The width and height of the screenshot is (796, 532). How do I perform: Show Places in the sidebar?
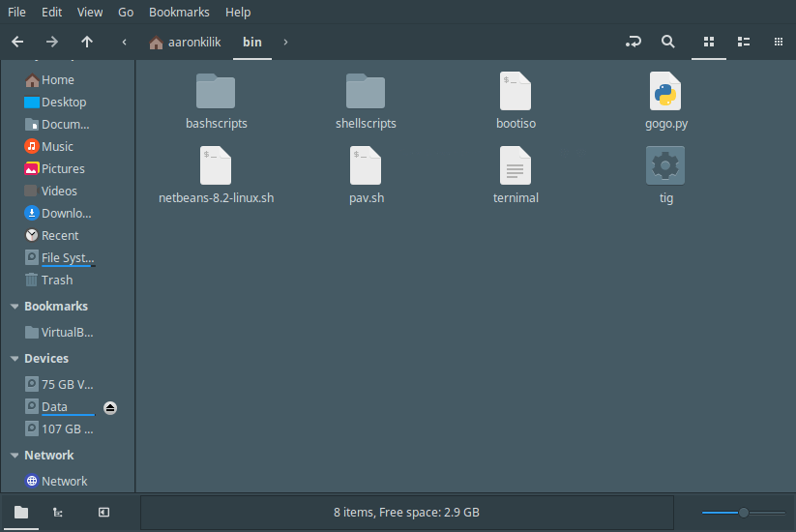tap(21, 512)
